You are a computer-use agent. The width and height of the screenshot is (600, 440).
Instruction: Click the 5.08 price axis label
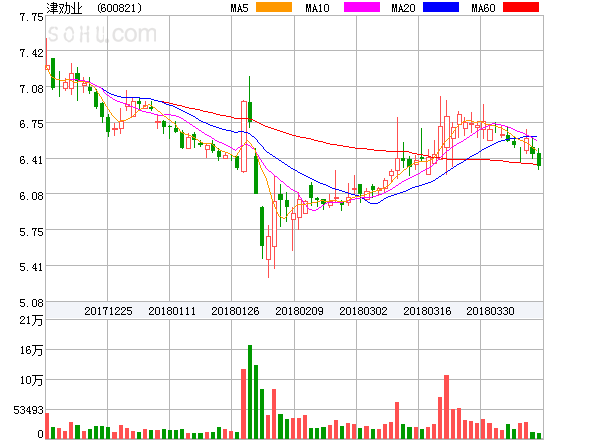click(31, 303)
